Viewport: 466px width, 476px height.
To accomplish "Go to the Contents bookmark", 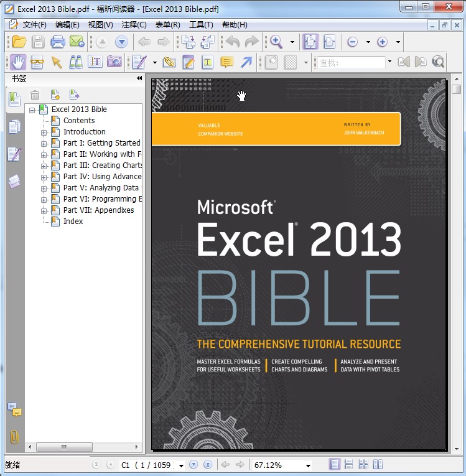I will [x=79, y=121].
